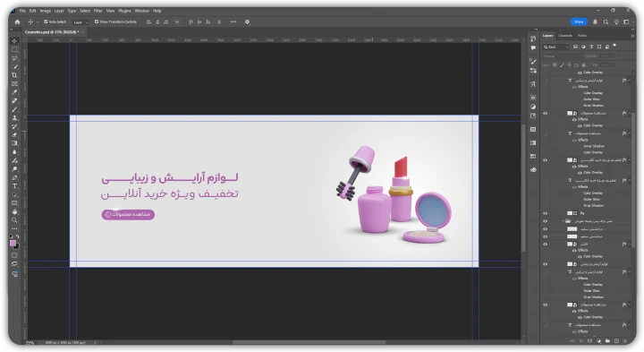
Task: Open the workspace switcher dropdown at top right
Action: coord(627,21)
